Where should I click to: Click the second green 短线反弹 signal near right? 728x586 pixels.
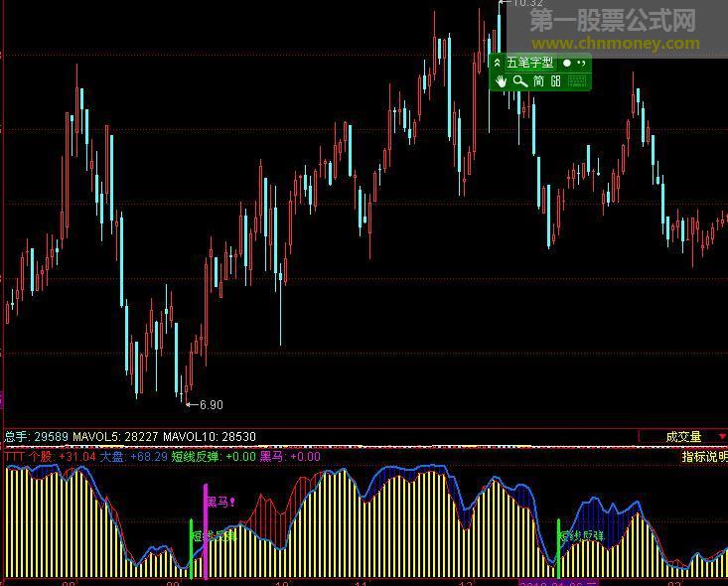click(558, 546)
